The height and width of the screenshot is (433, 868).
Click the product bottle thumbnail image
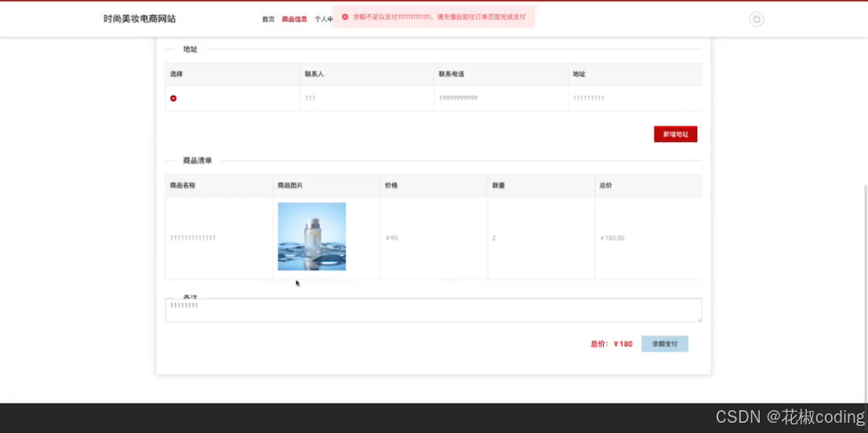[311, 236]
